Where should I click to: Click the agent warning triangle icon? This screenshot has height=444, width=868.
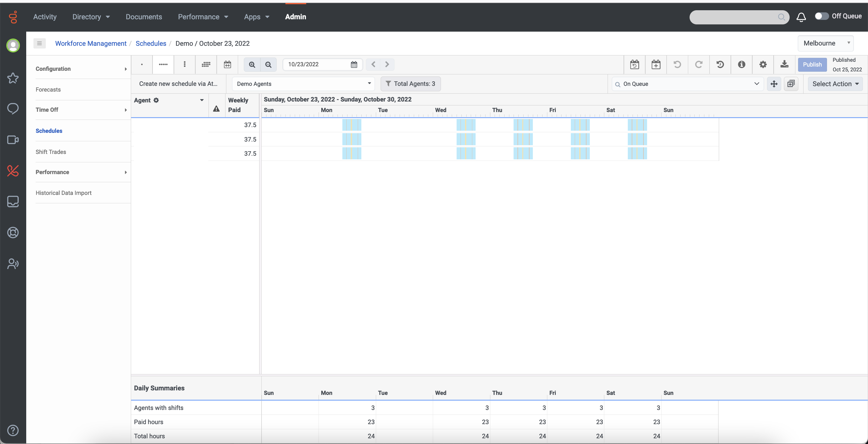click(216, 109)
